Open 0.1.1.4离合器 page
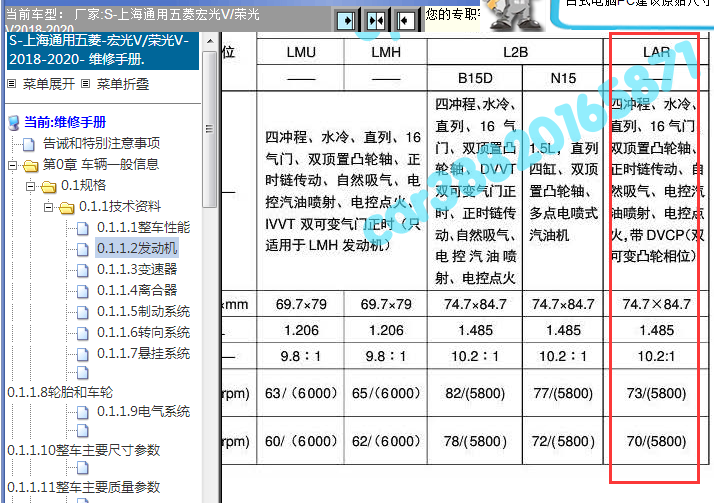This screenshot has height=503, width=714. (x=137, y=290)
